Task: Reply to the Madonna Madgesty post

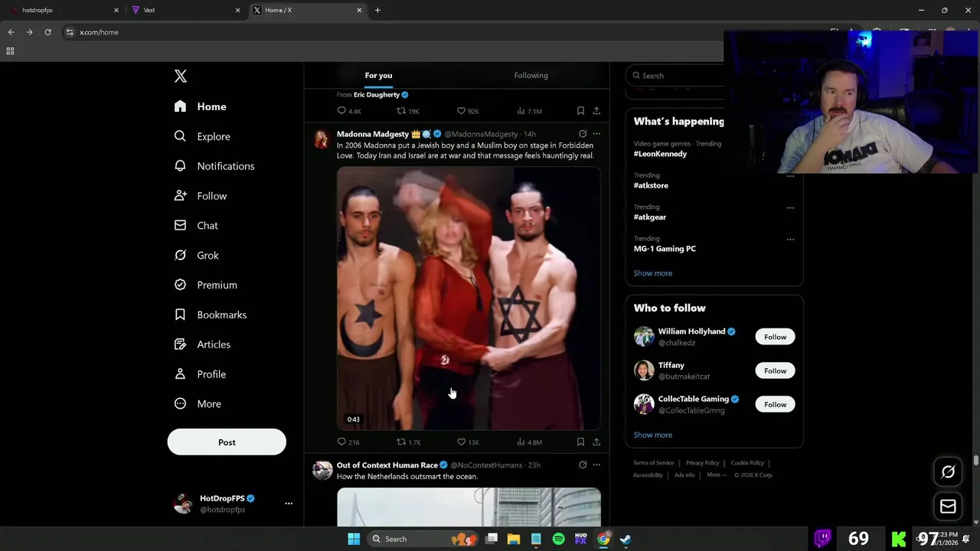Action: pos(348,442)
